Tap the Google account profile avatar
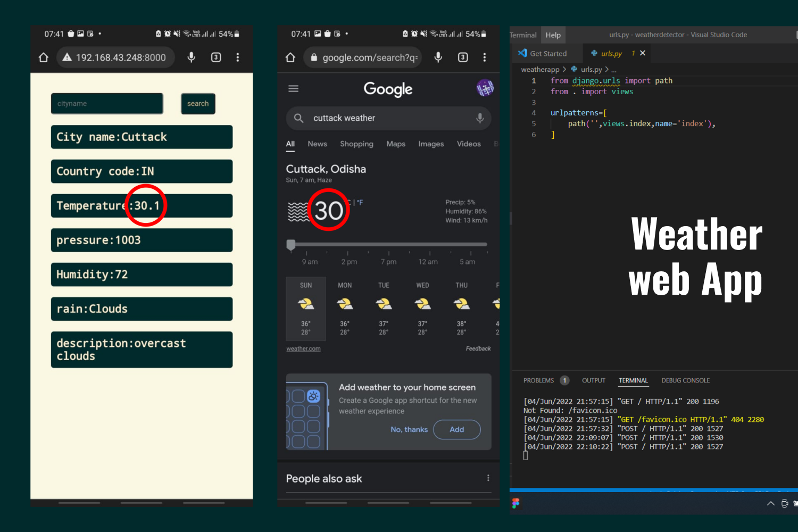This screenshot has height=532, width=798. click(485, 88)
